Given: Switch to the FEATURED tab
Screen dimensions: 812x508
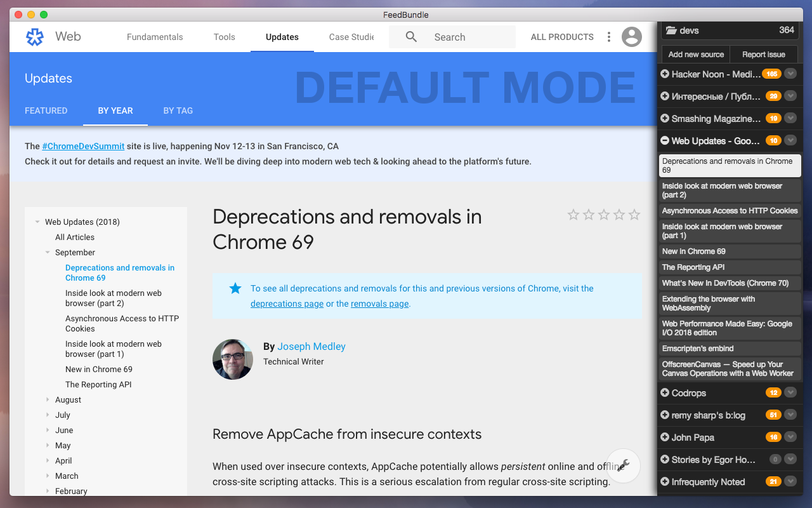Looking at the screenshot, I should (46, 110).
